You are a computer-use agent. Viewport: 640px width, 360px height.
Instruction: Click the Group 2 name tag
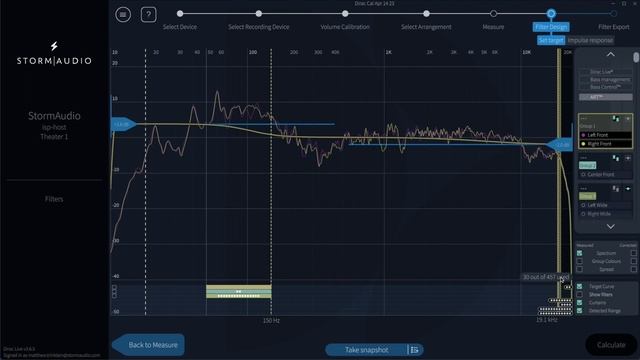[x=587, y=165]
